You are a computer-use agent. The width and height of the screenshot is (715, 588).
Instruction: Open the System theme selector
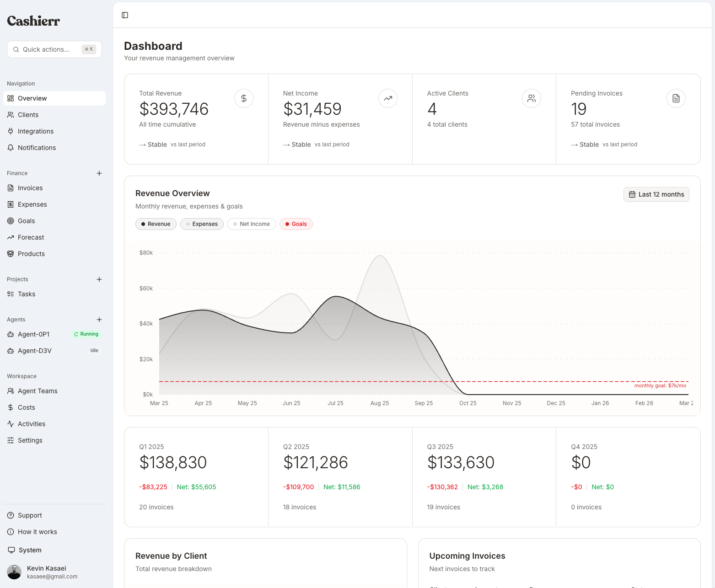click(x=30, y=550)
